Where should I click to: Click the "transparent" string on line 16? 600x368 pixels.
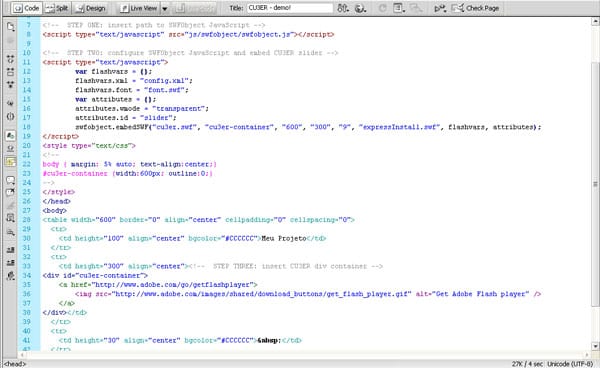coord(178,109)
